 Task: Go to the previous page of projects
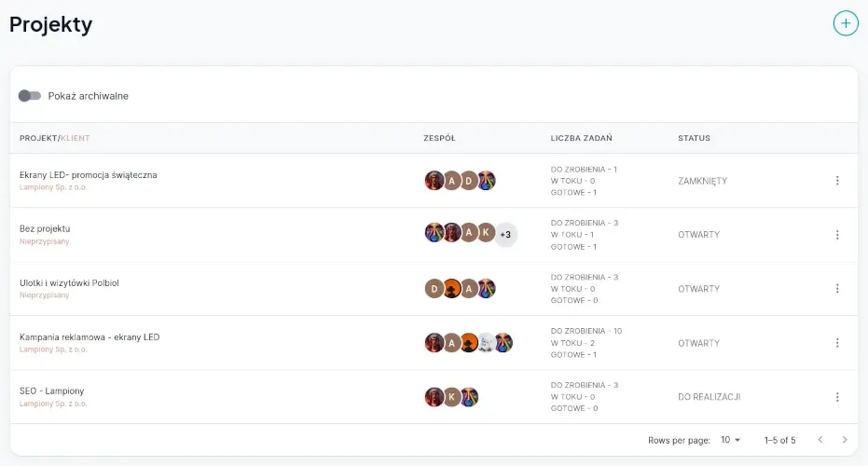[820, 440]
